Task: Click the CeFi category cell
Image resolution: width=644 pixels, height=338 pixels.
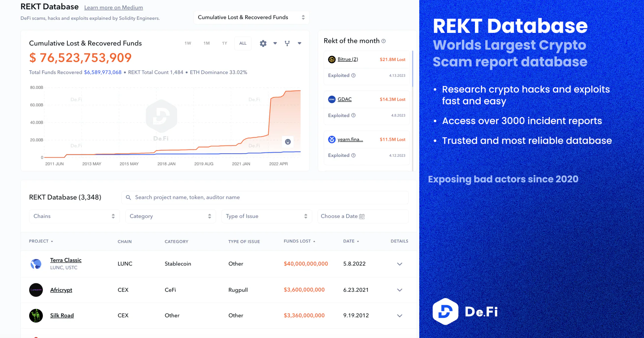Action: tap(170, 290)
